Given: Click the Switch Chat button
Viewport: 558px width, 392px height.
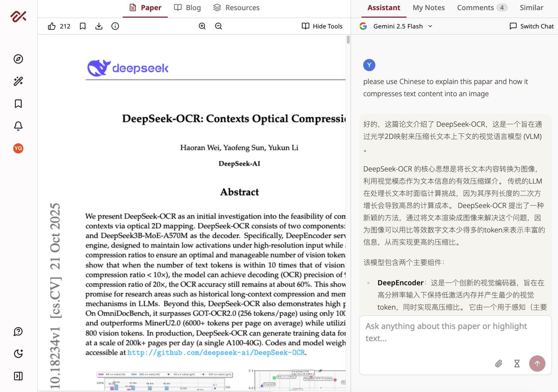Looking at the screenshot, I should (x=531, y=27).
